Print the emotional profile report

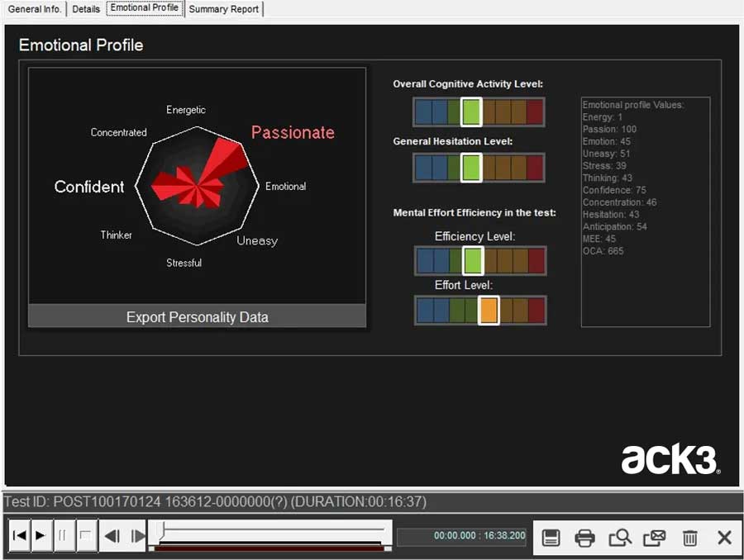[585, 536]
